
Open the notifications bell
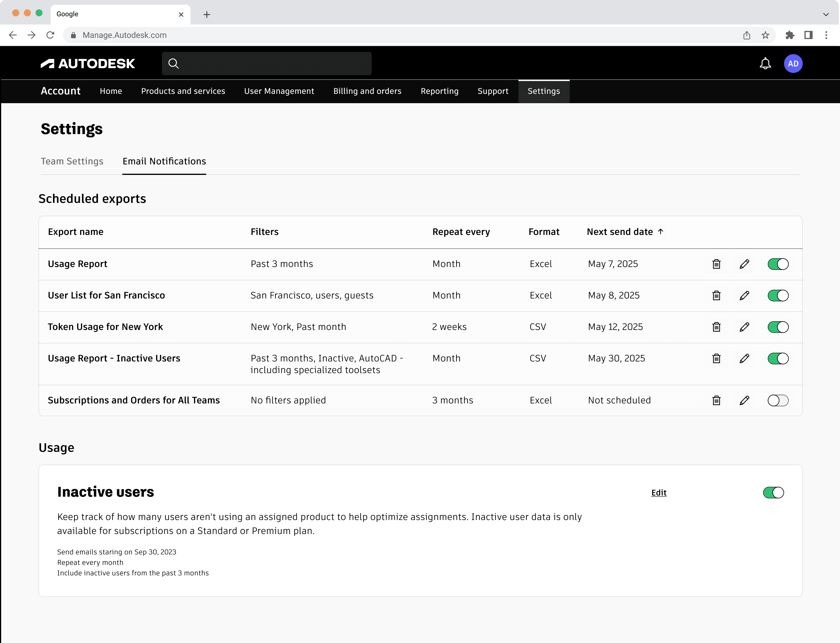click(765, 64)
